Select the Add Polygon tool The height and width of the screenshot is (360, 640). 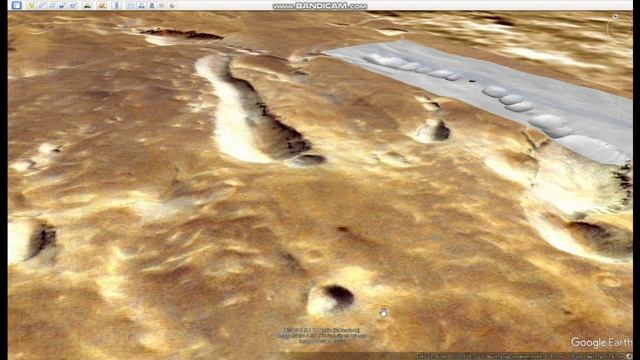click(x=42, y=5)
